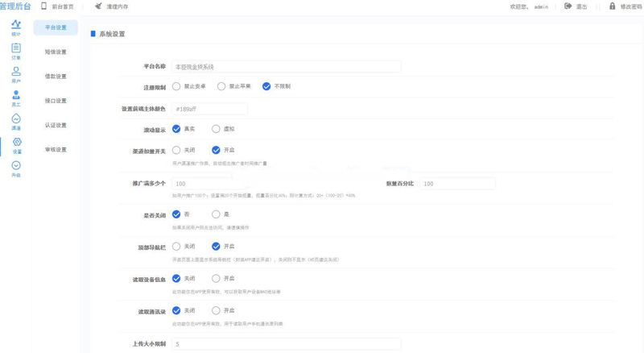Click the 退出 logout icon
Viewport: 644px width, 353px height.
point(568,6)
